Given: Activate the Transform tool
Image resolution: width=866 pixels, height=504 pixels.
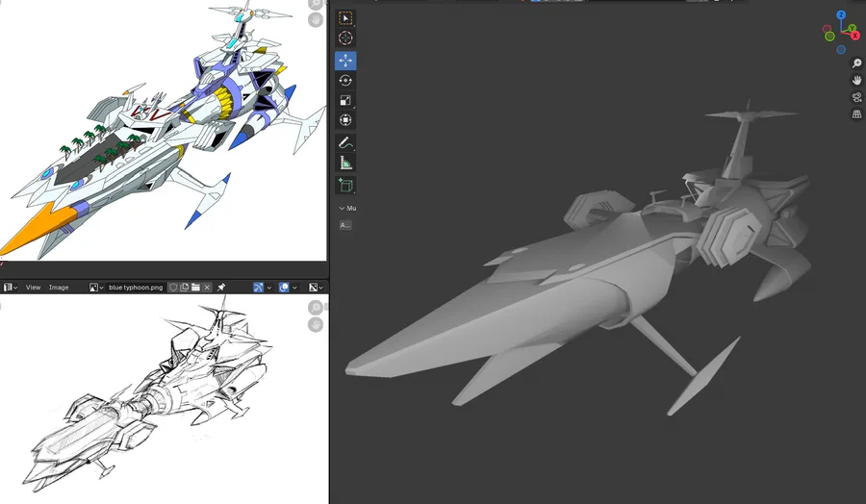Looking at the screenshot, I should [345, 120].
